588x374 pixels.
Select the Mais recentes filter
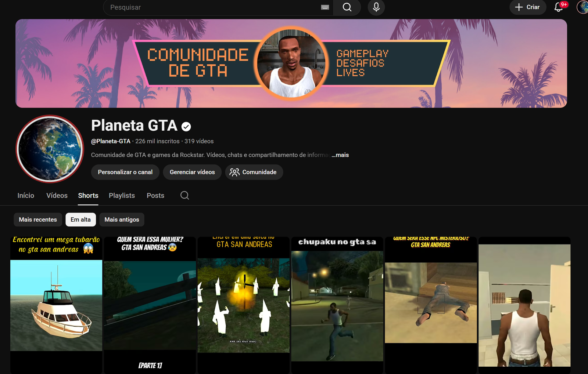[x=38, y=219]
